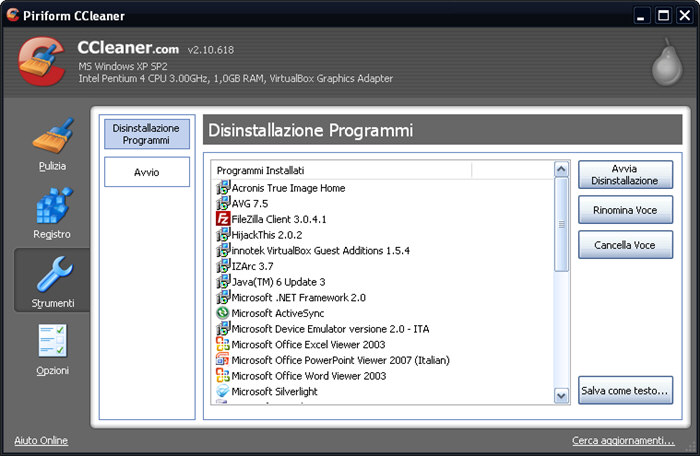
Task: Click the FileZilla Client program icon
Action: pos(222,219)
